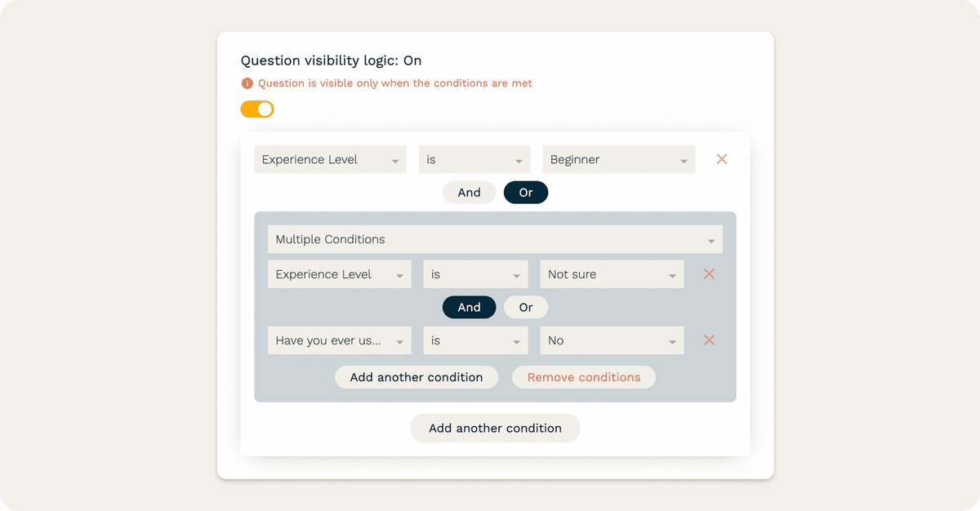Click the bottom Add another condition button
The image size is (980, 511).
[x=495, y=428]
